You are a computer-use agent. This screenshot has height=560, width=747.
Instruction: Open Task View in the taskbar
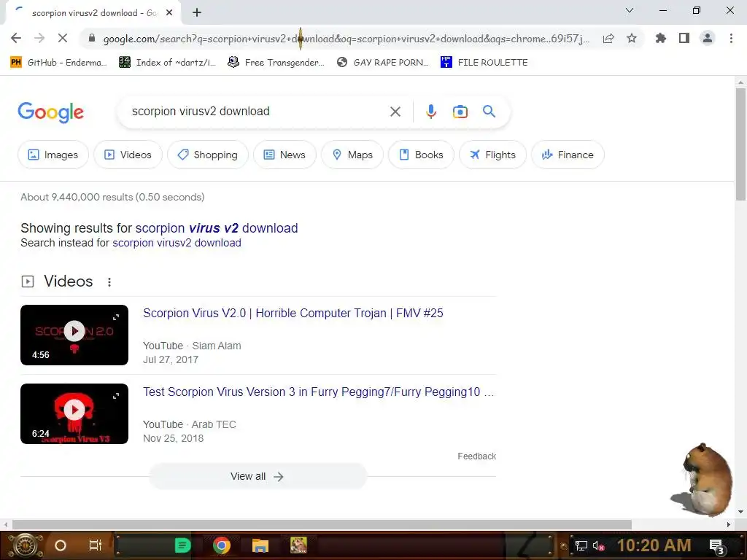96,545
